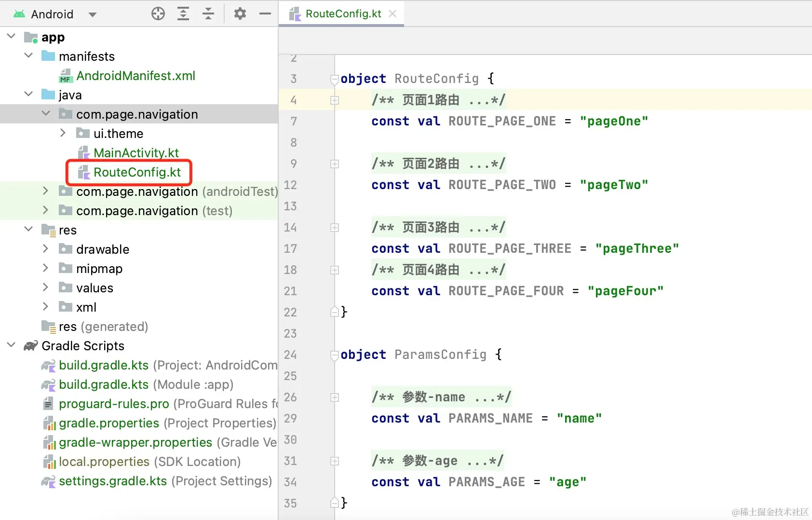Viewport: 812px width, 520px height.
Task: Collapse the res folder
Action: pyautogui.click(x=29, y=230)
